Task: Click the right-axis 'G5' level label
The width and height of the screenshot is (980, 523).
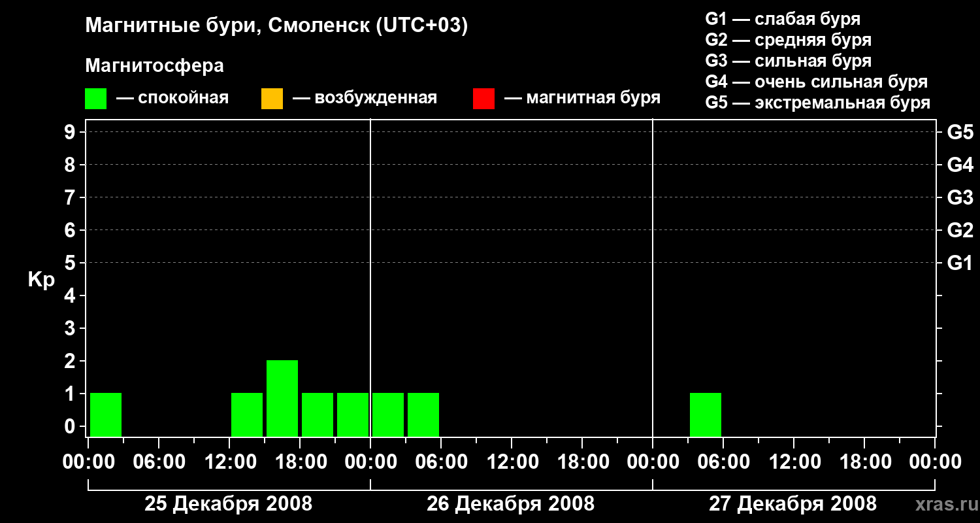Action: coord(960,132)
